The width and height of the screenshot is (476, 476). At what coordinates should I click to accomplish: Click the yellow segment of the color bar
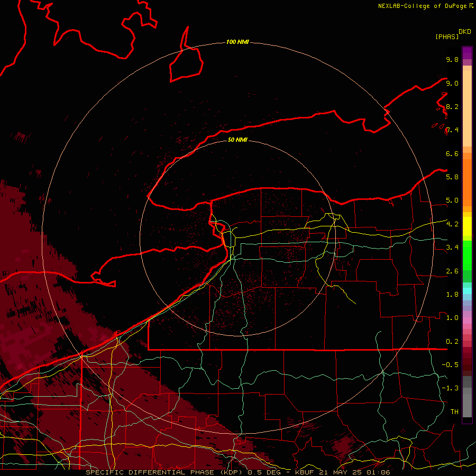[467, 226]
